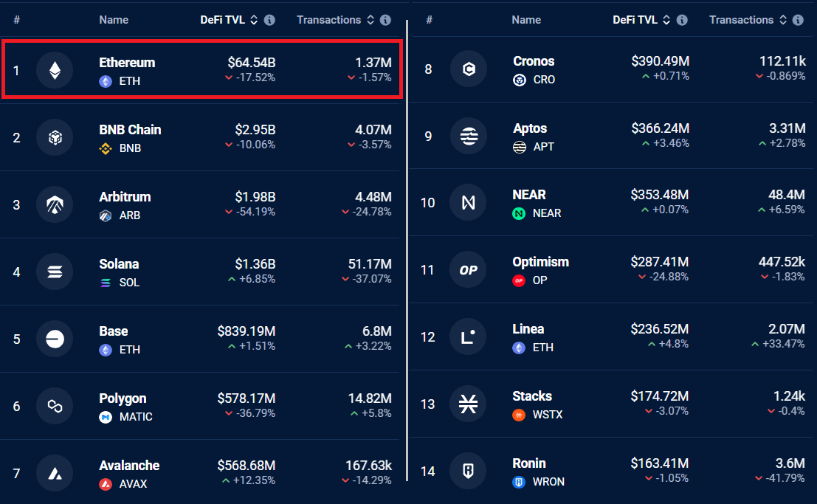Click the Stacks chain logo icon
817x504 pixels.
tap(468, 404)
